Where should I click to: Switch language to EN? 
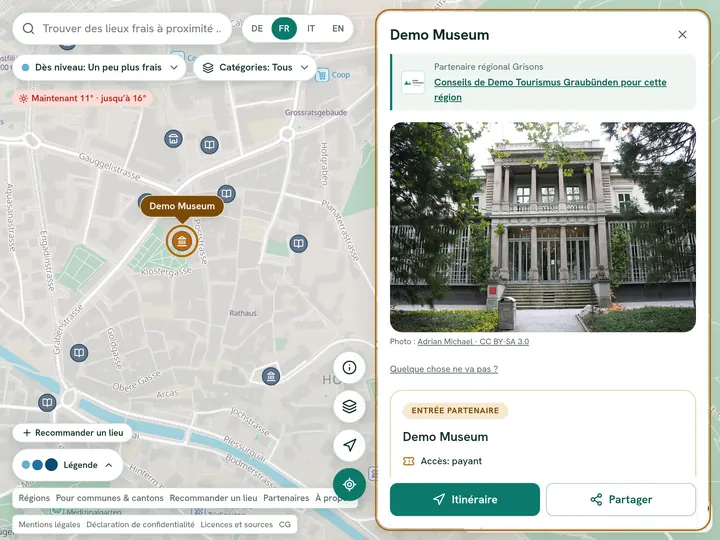(x=338, y=28)
